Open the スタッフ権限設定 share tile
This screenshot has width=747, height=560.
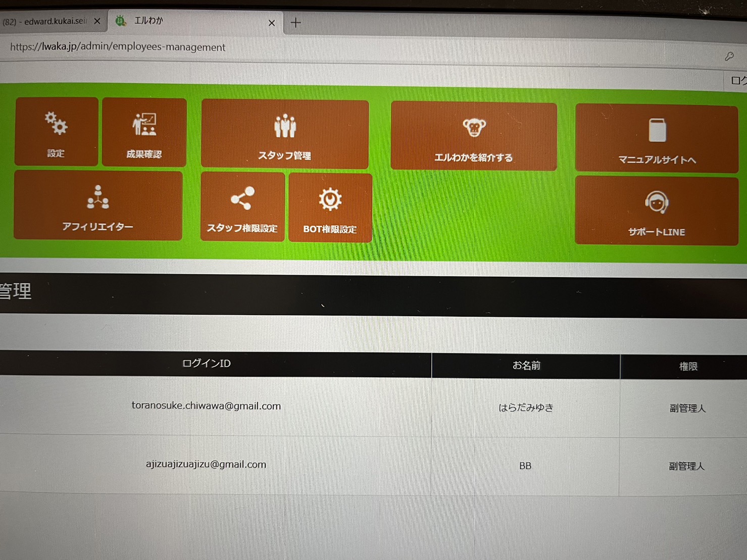242,207
